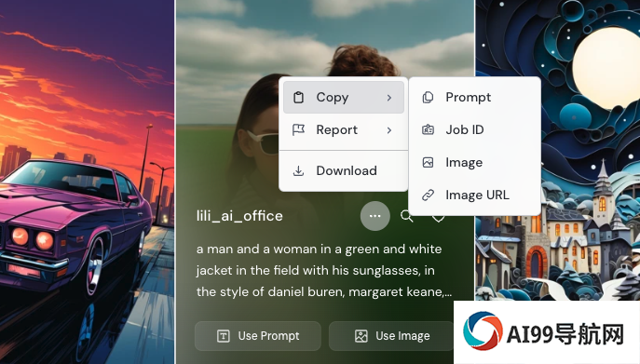Image resolution: width=640 pixels, height=364 pixels.
Task: Click the flag icon beside Report
Action: point(298,129)
